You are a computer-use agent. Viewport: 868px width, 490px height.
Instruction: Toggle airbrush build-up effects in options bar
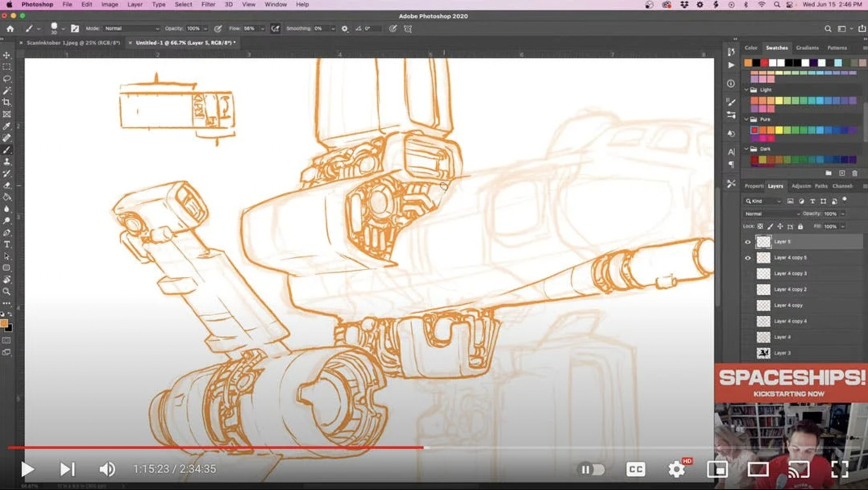click(275, 29)
